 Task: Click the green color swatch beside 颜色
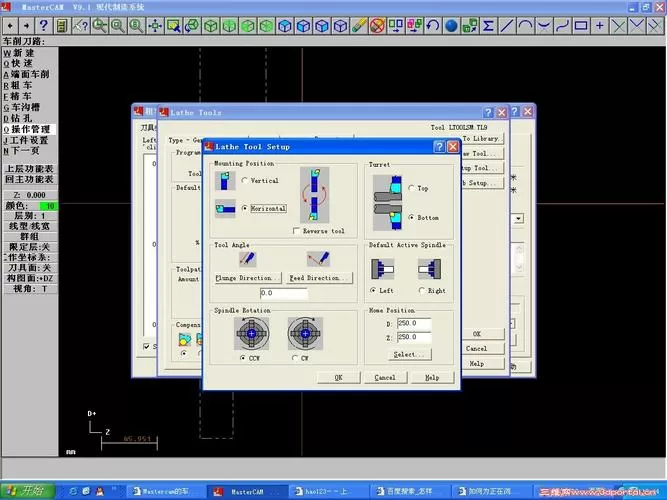pos(49,206)
